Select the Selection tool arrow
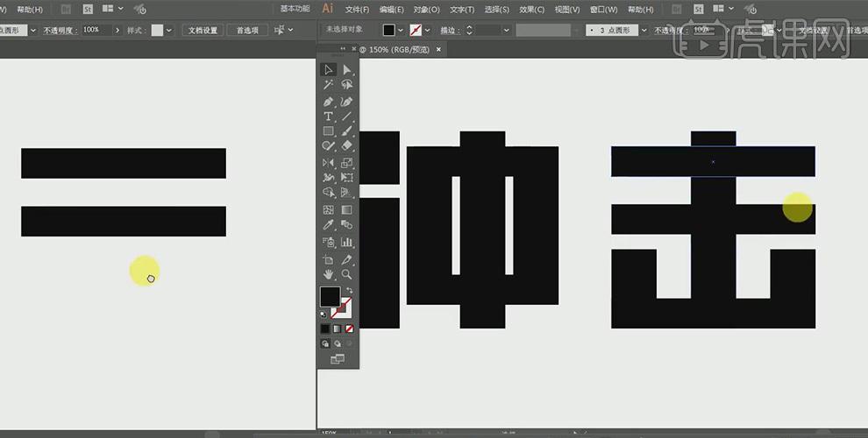This screenshot has height=438, width=868. (x=328, y=69)
